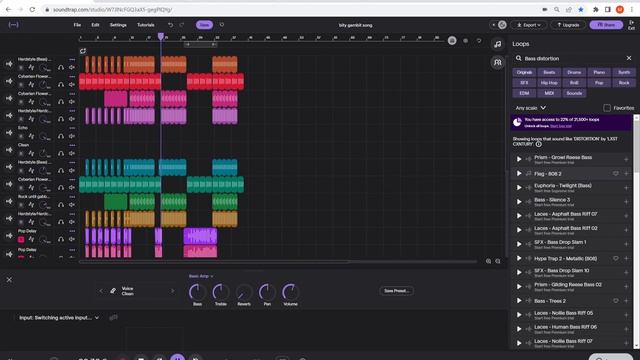Go back in the browser
The image size is (640, 360).
(x=9, y=9)
